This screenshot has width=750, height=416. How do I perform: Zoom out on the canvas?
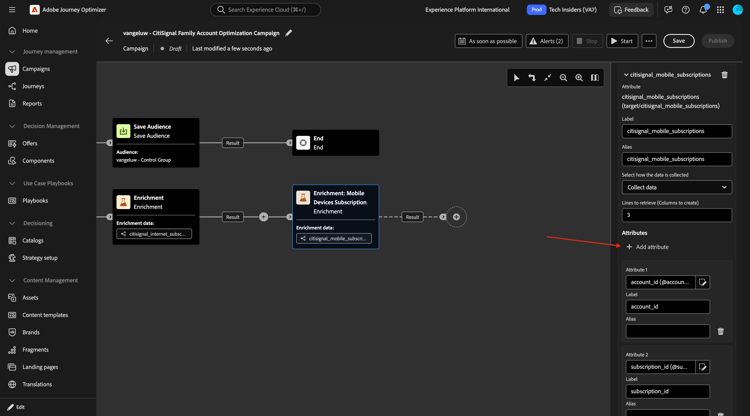[x=563, y=78]
